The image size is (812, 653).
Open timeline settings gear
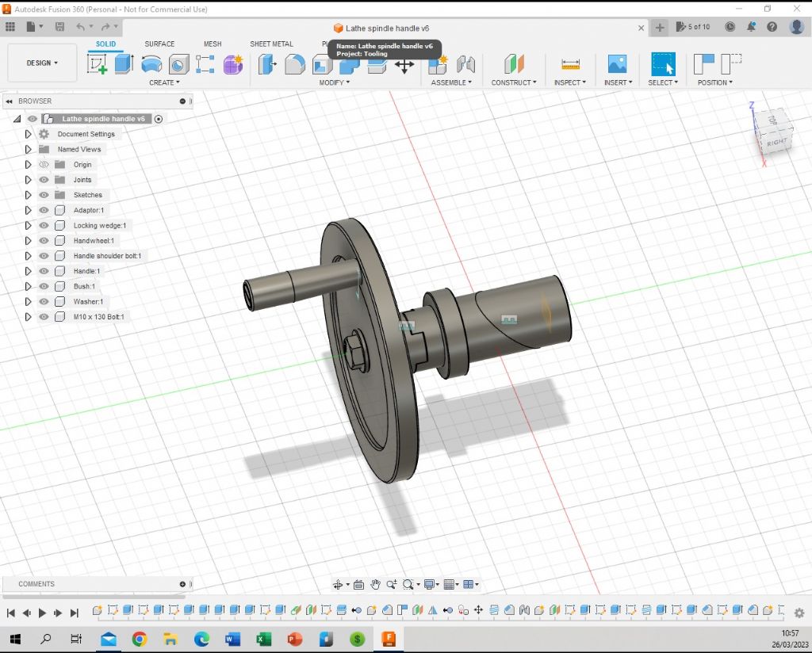tap(799, 613)
